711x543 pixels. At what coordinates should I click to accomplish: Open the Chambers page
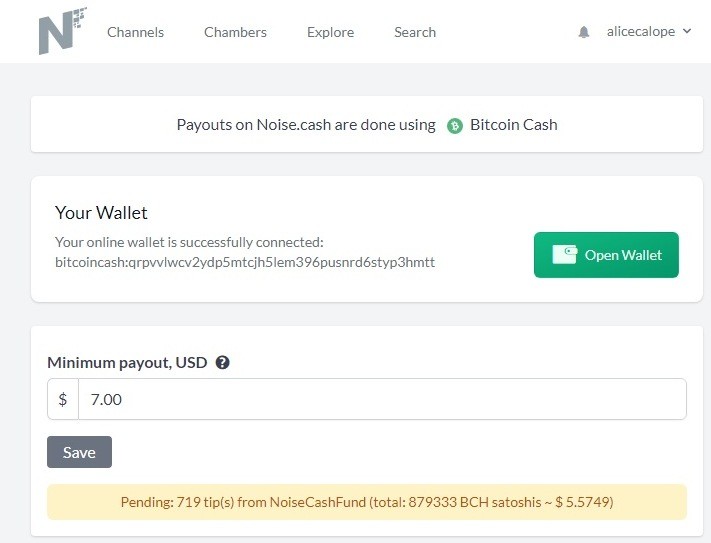235,32
